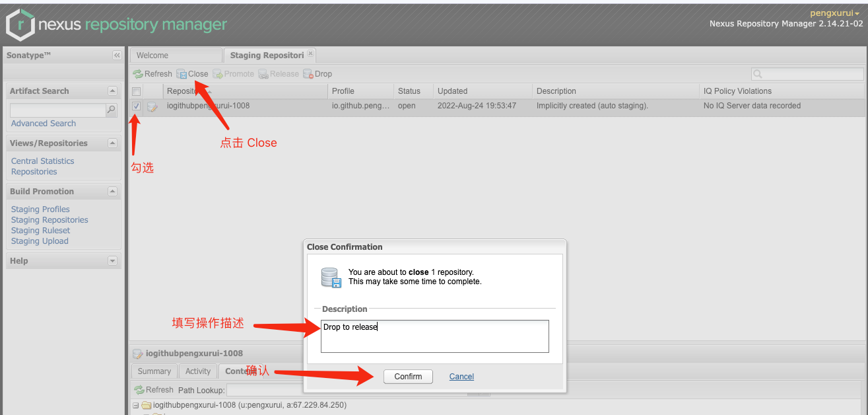The height and width of the screenshot is (415, 868).
Task: Click 'No IQ Server data recorded' cell
Action: [x=782, y=106]
